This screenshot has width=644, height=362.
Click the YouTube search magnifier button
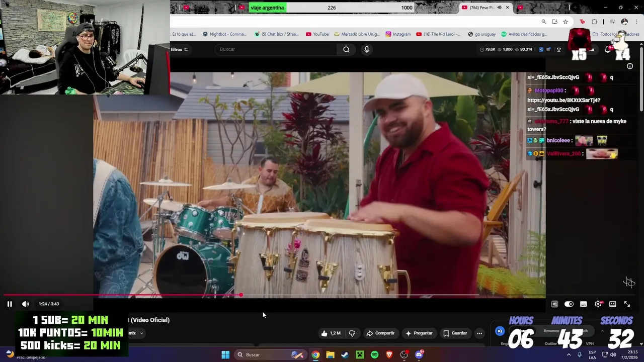346,49
